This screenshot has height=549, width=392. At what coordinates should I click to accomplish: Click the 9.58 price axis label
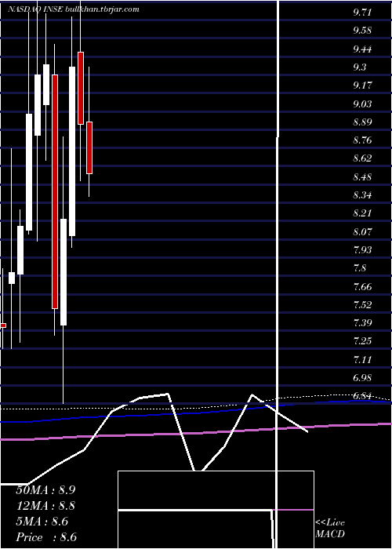(x=362, y=31)
